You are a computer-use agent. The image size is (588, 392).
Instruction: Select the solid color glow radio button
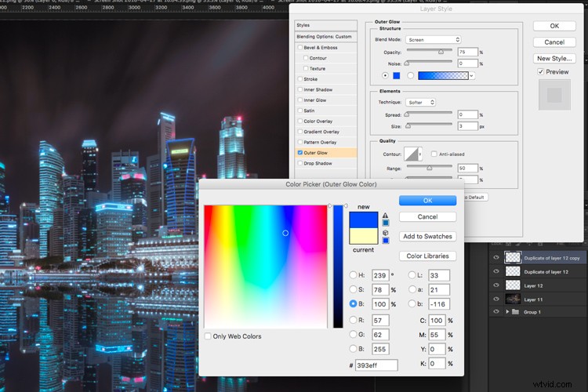click(385, 75)
